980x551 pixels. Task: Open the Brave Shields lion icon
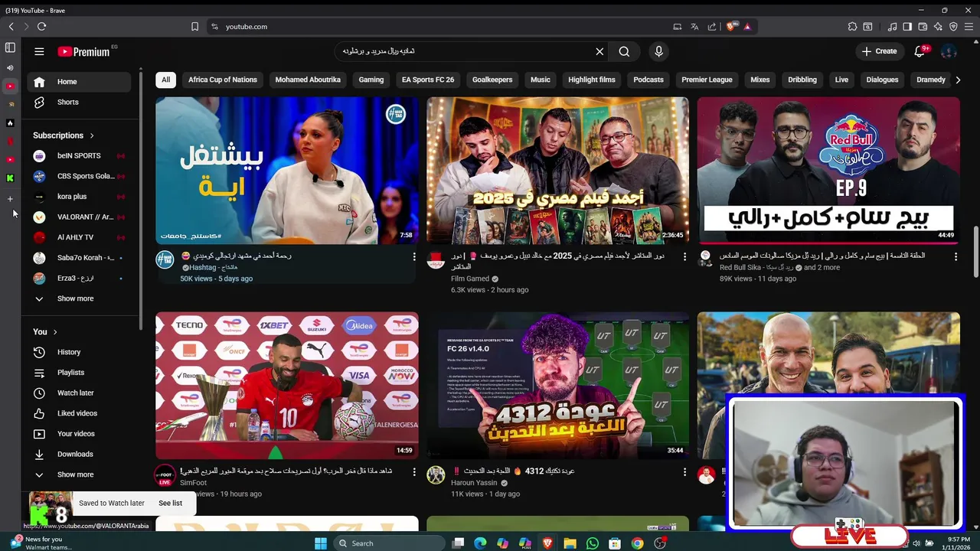[730, 26]
